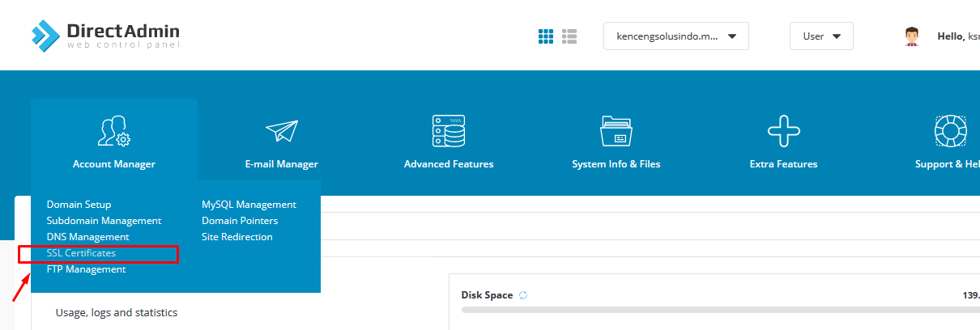This screenshot has height=330, width=980.
Task: Open the System Info & Files folder icon
Action: 616,131
